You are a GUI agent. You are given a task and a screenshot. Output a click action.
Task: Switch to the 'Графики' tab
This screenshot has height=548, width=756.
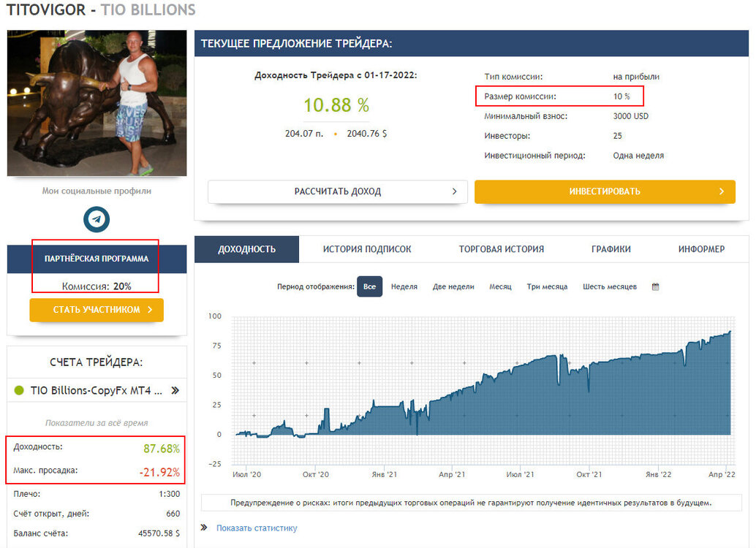(x=611, y=249)
